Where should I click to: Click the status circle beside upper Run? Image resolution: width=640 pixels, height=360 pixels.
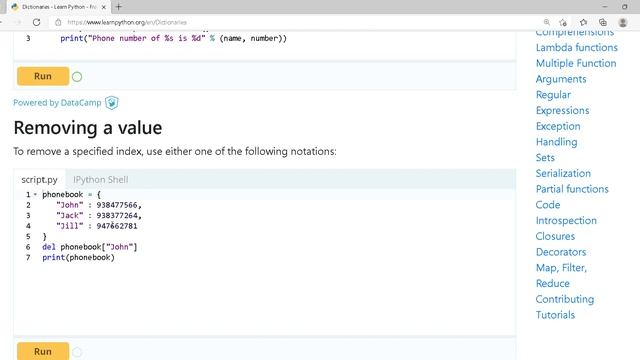(77, 77)
